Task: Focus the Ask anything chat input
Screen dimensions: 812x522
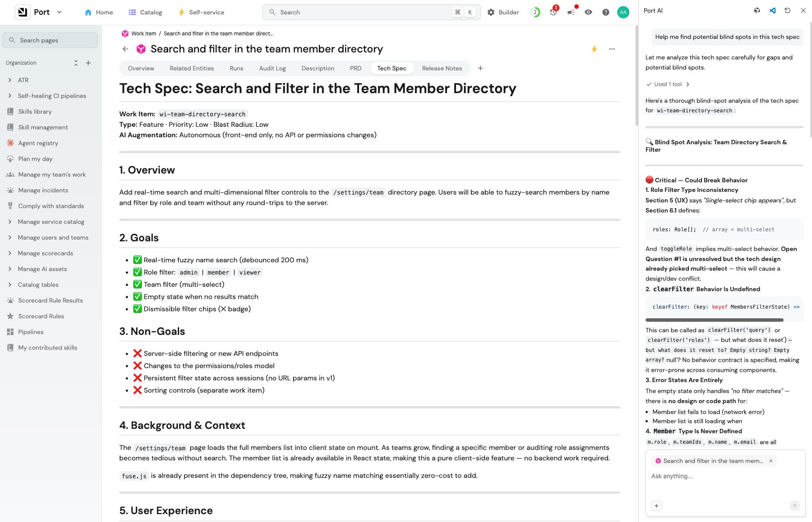Action: click(x=725, y=476)
